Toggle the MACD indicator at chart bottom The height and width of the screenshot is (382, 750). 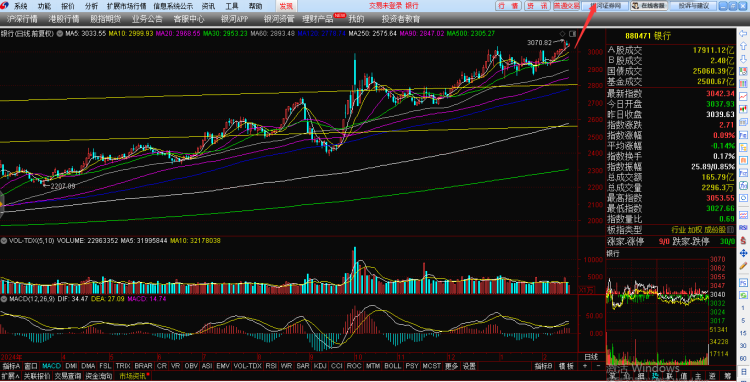(x=51, y=366)
